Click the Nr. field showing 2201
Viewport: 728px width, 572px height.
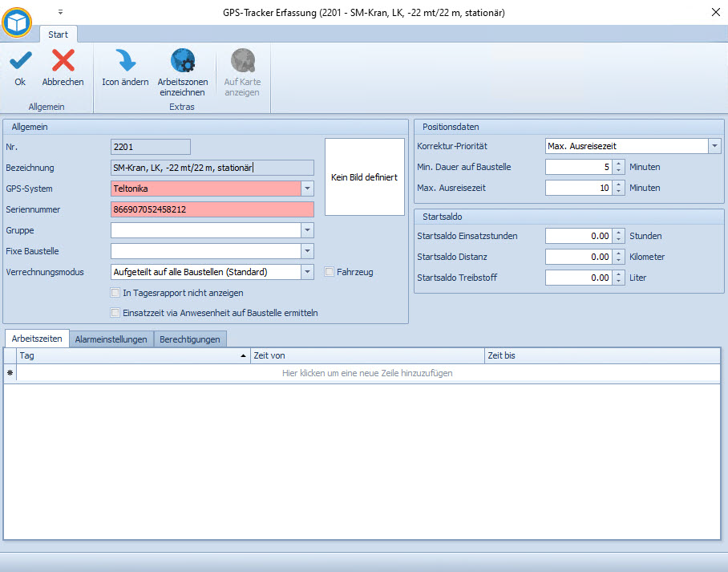[x=151, y=147]
